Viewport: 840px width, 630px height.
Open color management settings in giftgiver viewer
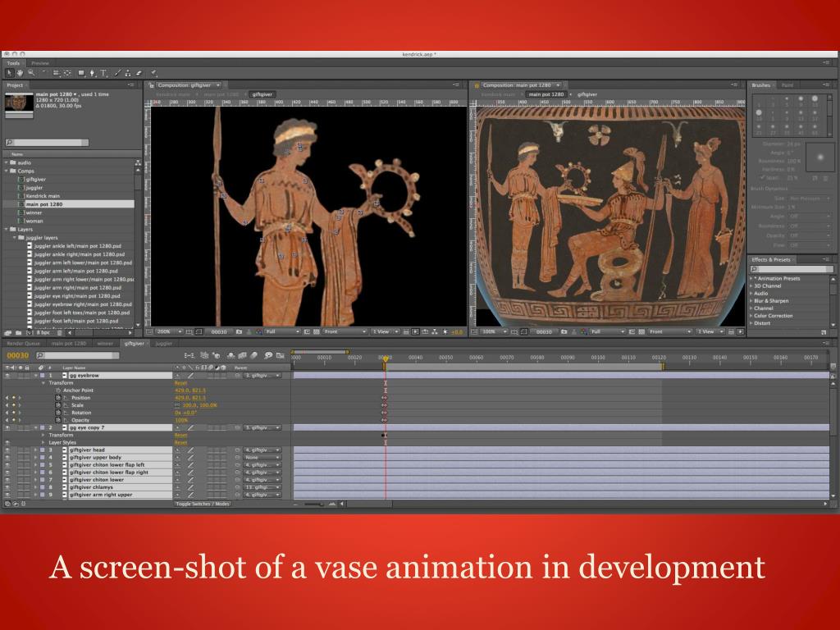click(x=259, y=331)
